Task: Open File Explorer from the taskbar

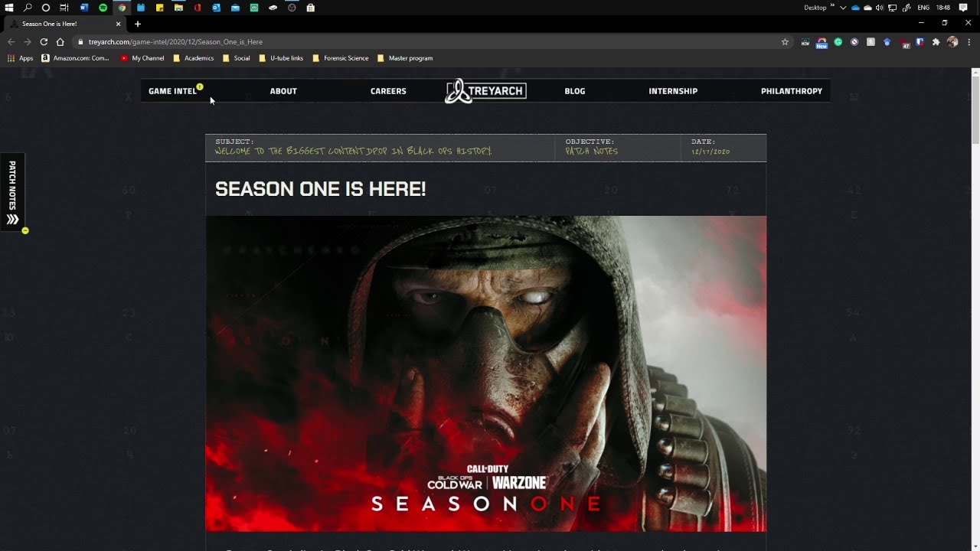Action: pyautogui.click(x=178, y=8)
